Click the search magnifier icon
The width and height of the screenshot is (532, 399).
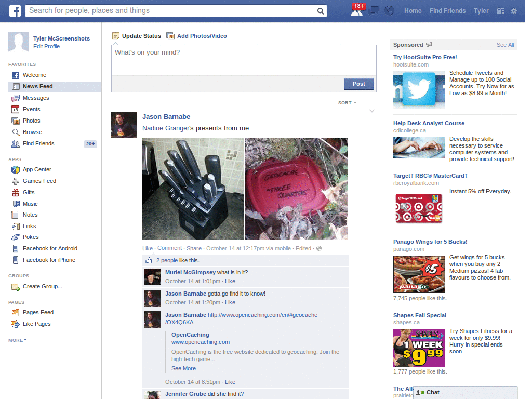click(320, 11)
